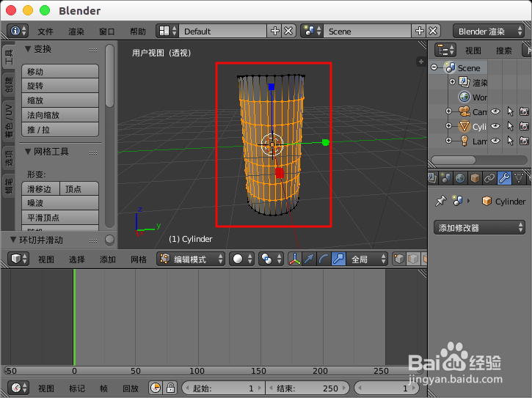Toggle Camera selectability arrow icon
The height and width of the screenshot is (398, 532).
510,111
